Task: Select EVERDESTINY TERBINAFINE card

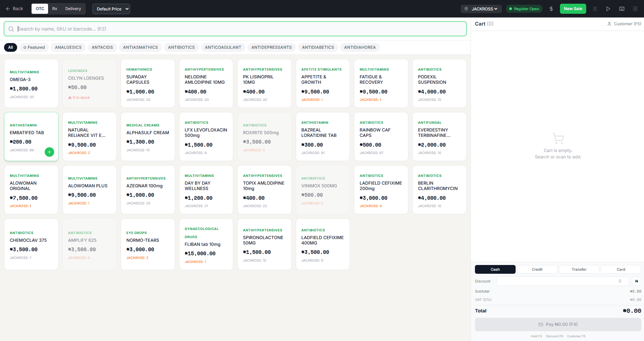Action: tap(439, 137)
